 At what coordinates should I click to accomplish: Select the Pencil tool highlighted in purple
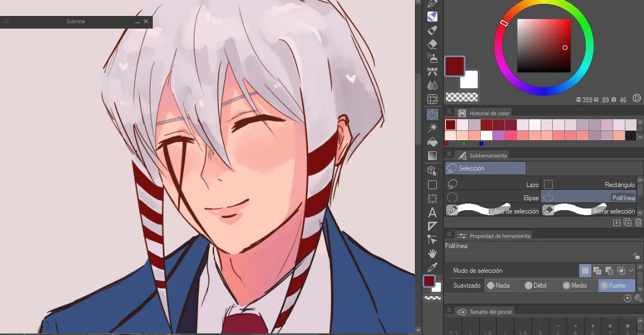(432, 17)
